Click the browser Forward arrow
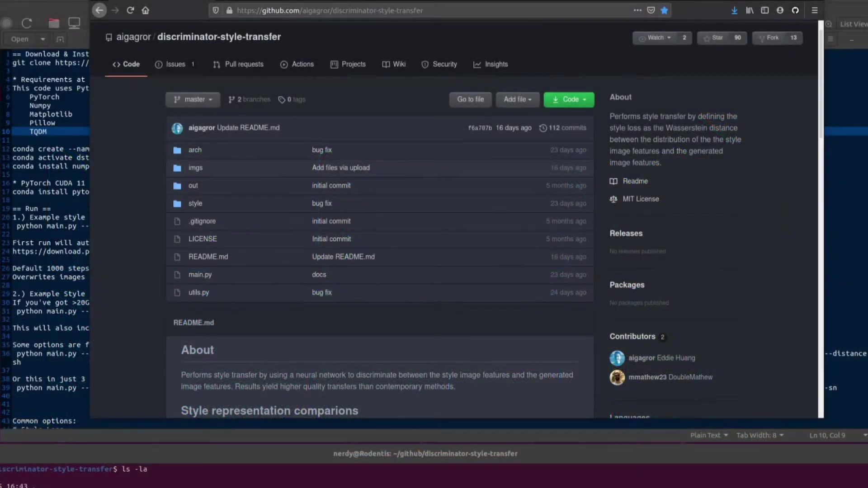 point(115,10)
